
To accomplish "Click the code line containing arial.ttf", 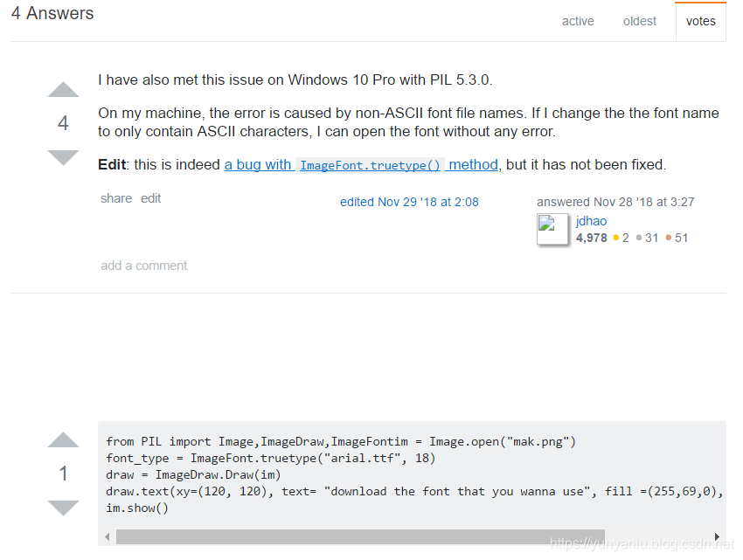I will [x=271, y=458].
